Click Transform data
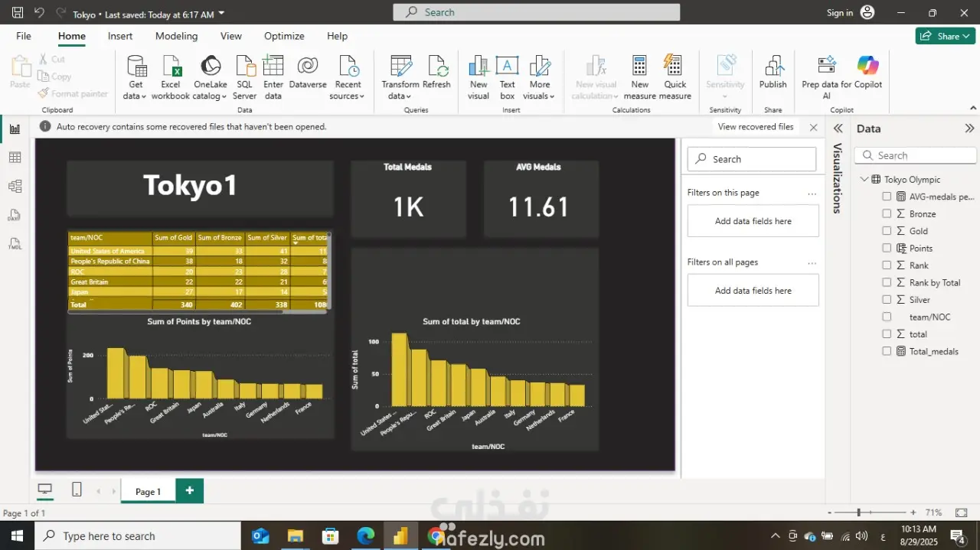Screen dimensions: 980x550 pyautogui.click(x=400, y=77)
